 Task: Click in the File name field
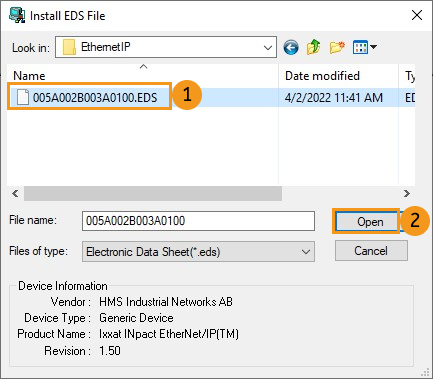[198, 221]
